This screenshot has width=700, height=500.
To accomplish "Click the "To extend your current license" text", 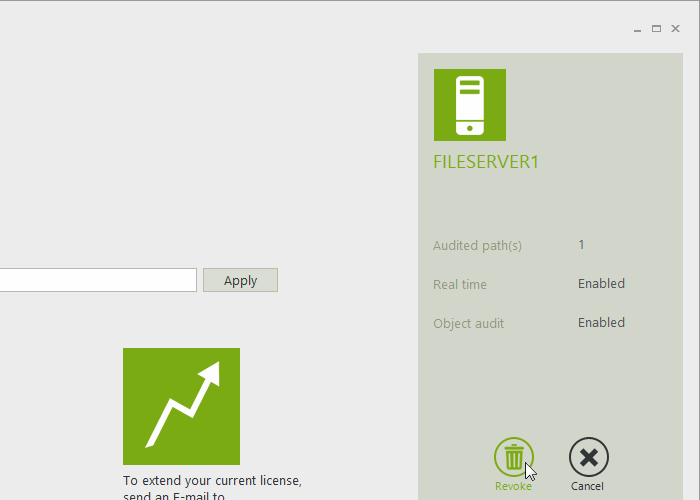I will tap(212, 480).
